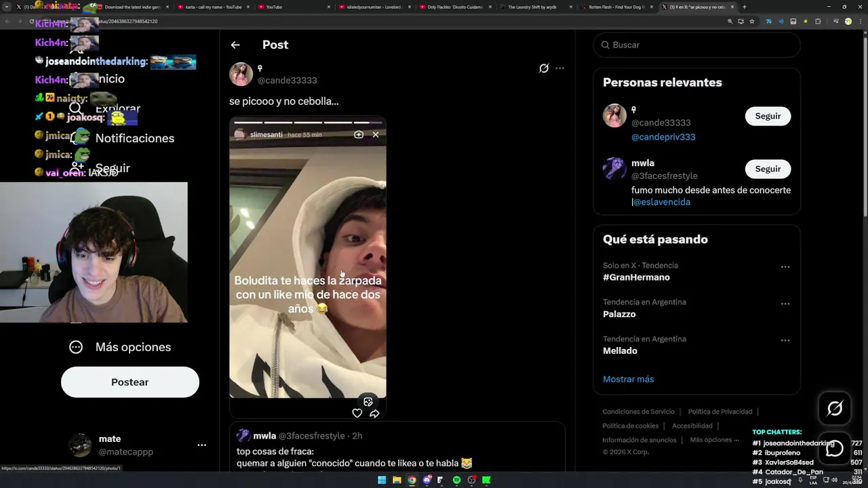Share the story with arrow icon
This screenshot has width=868, height=488.
[374, 413]
